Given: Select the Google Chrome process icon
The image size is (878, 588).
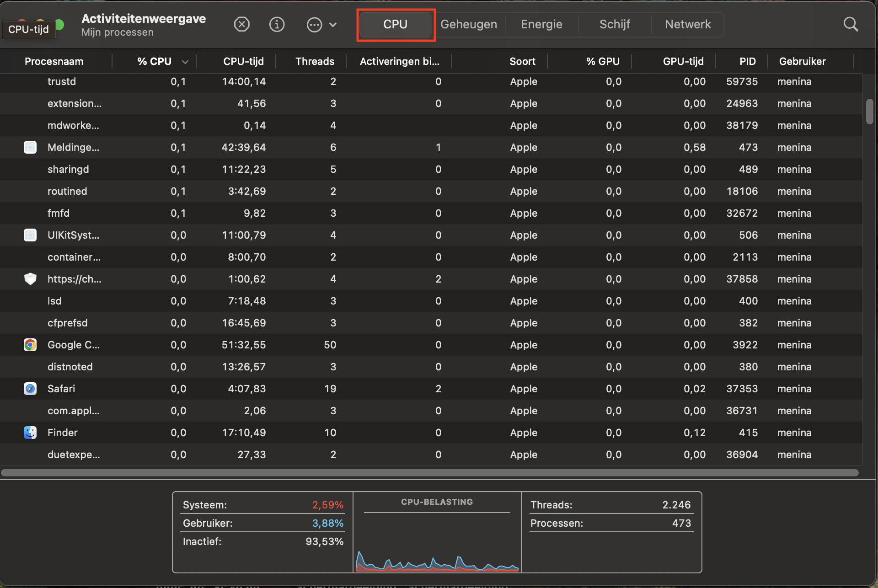Looking at the screenshot, I should tap(30, 345).
